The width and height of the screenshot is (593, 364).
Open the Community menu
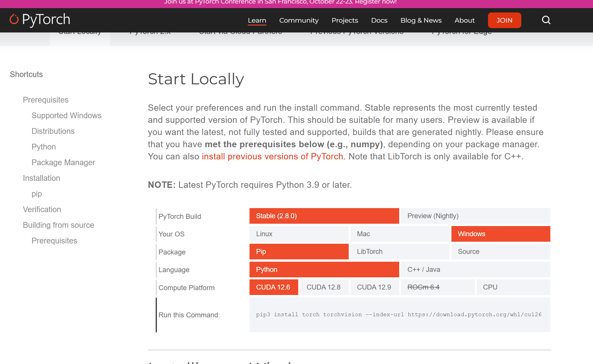click(x=299, y=20)
